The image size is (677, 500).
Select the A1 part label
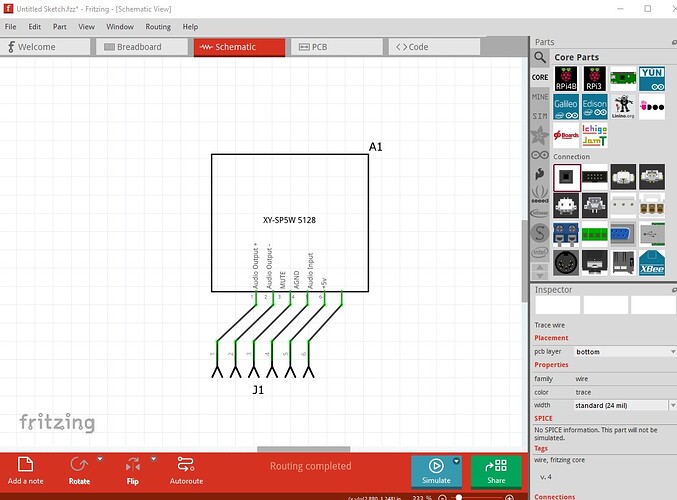point(376,147)
